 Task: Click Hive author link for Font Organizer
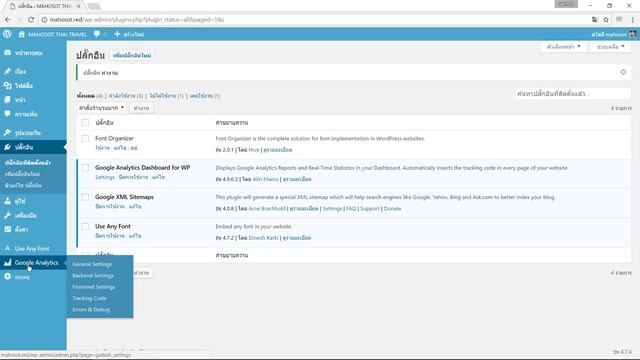(254, 150)
